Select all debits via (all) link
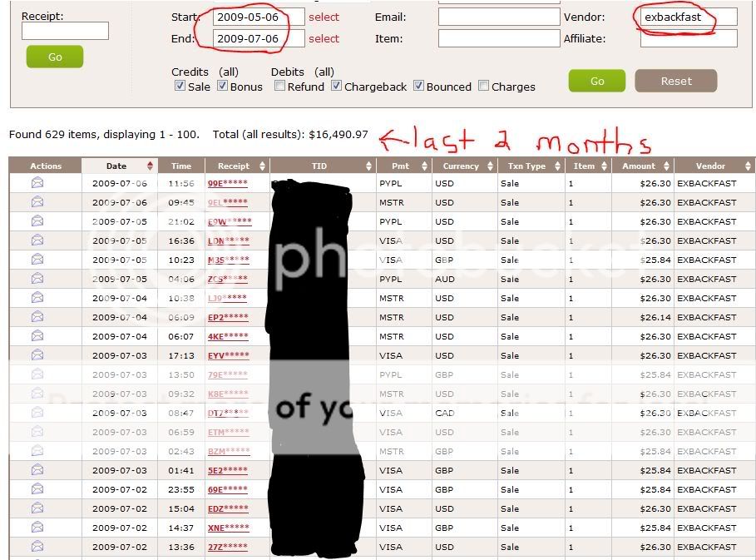 click(324, 72)
